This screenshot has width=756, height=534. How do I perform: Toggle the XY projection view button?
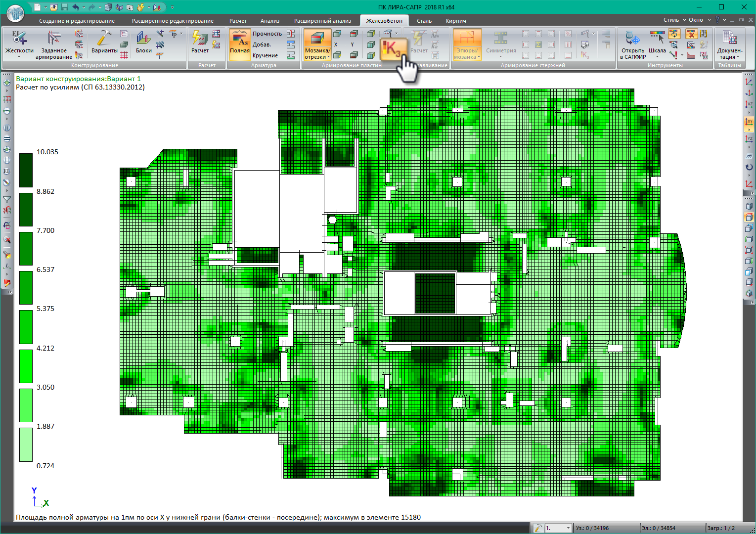749,122
